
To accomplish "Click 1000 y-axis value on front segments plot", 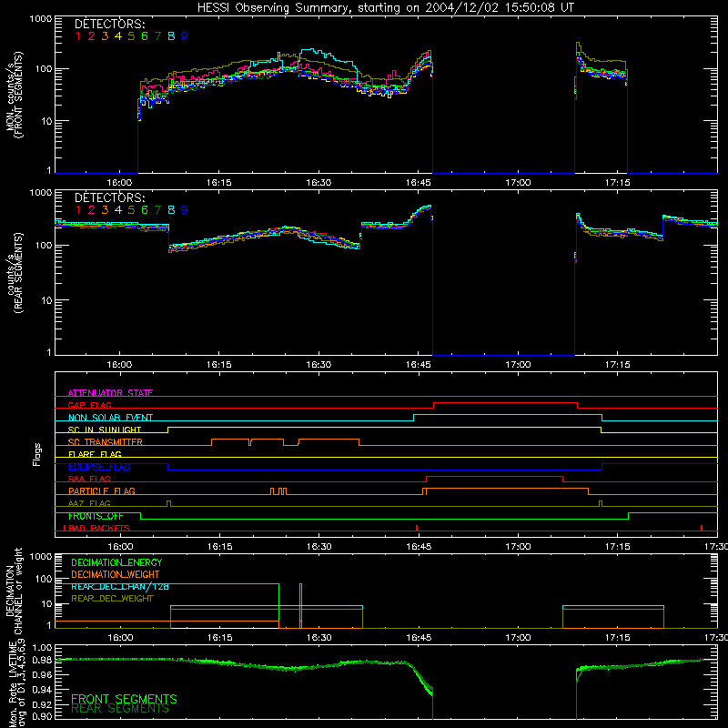I will click(40, 19).
